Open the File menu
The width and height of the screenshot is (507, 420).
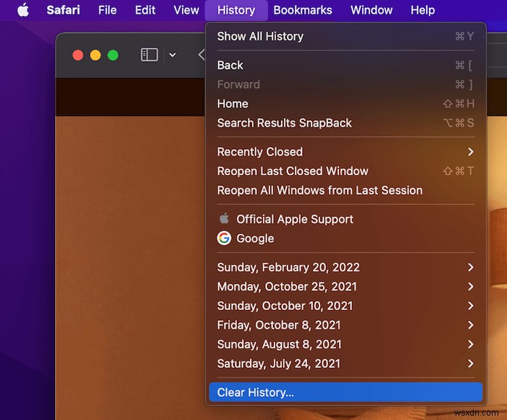pyautogui.click(x=107, y=10)
